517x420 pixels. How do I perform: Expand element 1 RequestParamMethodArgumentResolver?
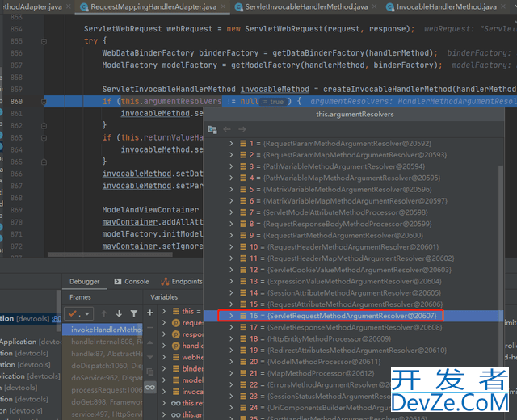(231, 144)
